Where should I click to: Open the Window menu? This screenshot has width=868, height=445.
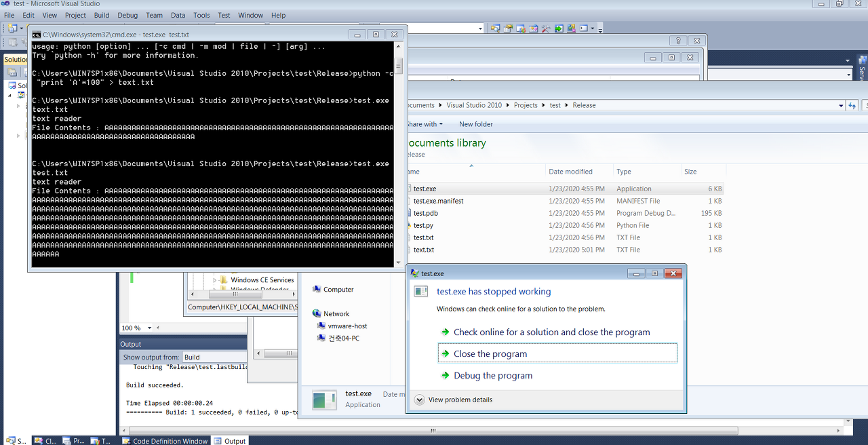click(x=250, y=15)
